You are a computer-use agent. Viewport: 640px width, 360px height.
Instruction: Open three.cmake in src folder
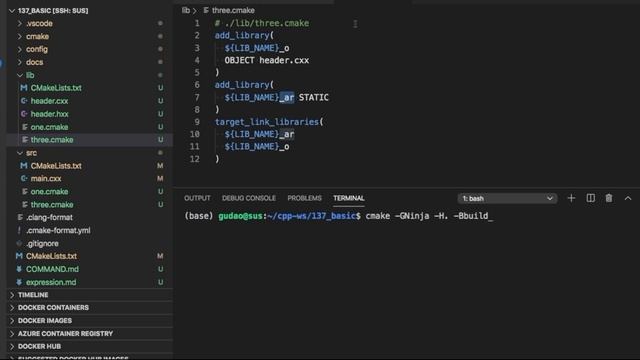click(x=52, y=204)
